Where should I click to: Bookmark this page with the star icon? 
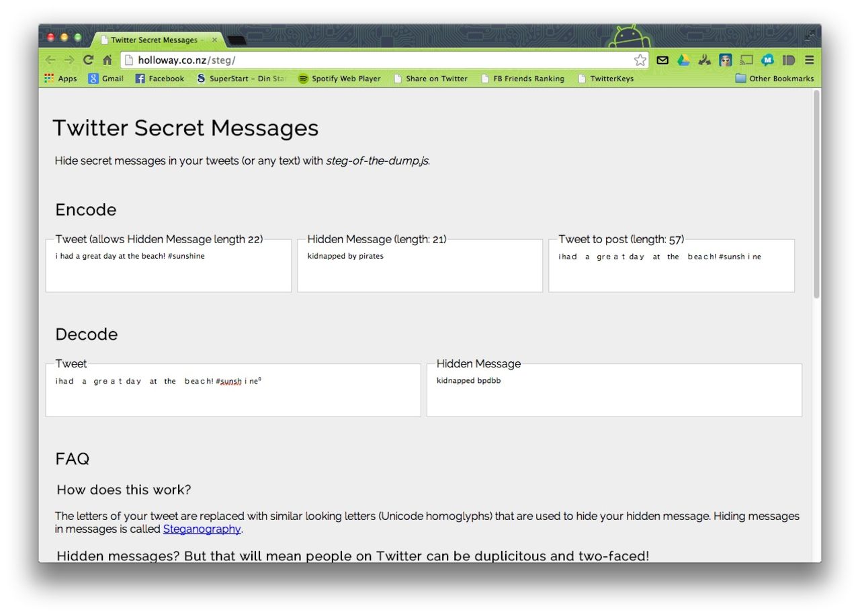point(640,60)
